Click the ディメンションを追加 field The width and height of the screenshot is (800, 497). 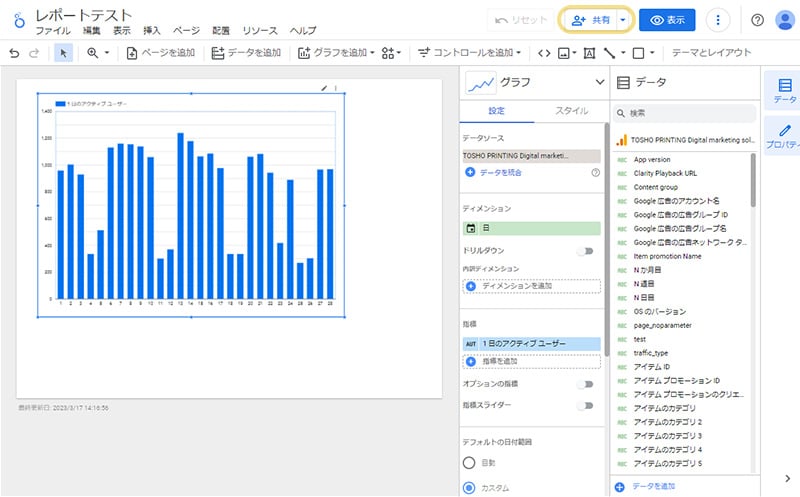pyautogui.click(x=532, y=286)
